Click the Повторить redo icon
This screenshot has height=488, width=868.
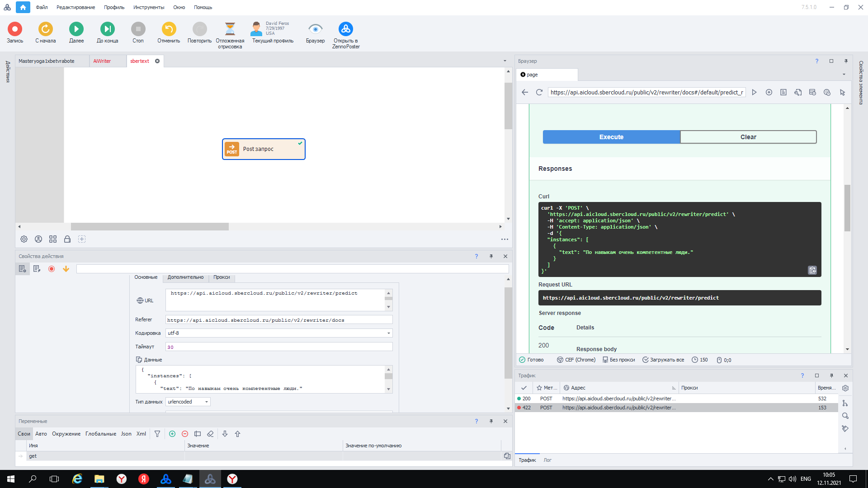coord(200,29)
